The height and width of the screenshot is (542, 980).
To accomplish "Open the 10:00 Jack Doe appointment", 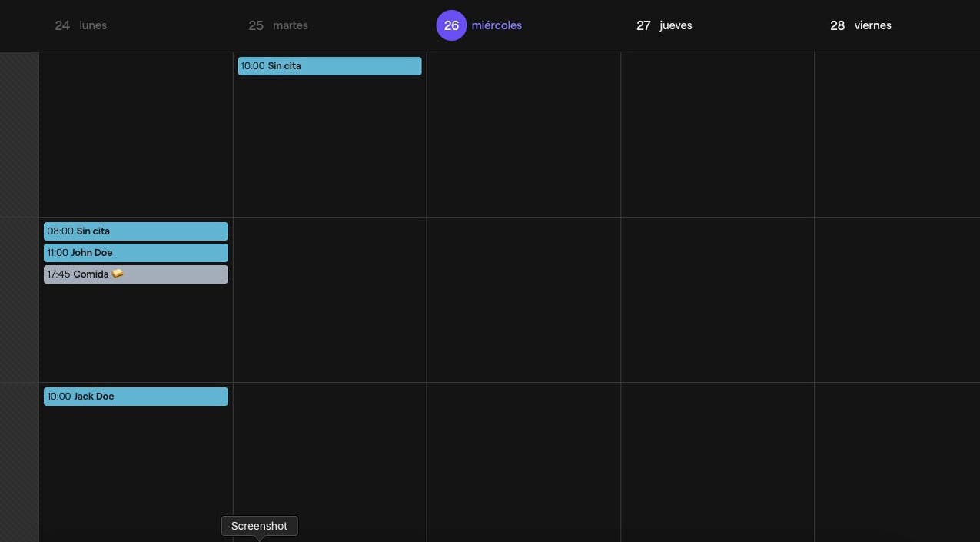I will (x=135, y=397).
